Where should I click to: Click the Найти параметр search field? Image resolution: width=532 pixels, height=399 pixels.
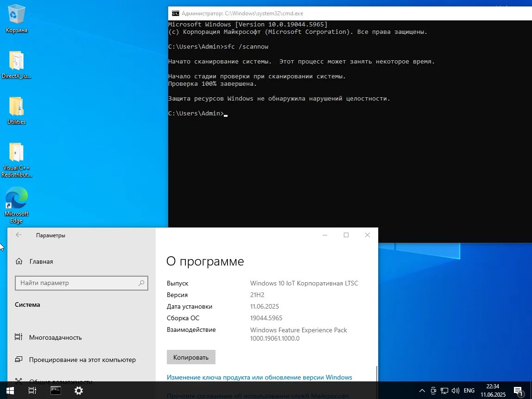pos(82,283)
